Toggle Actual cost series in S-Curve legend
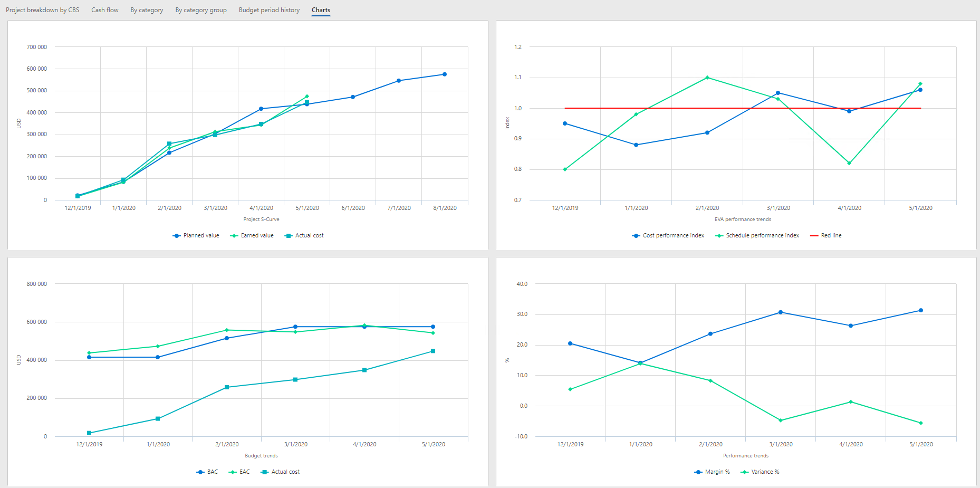The image size is (980, 488). point(304,236)
